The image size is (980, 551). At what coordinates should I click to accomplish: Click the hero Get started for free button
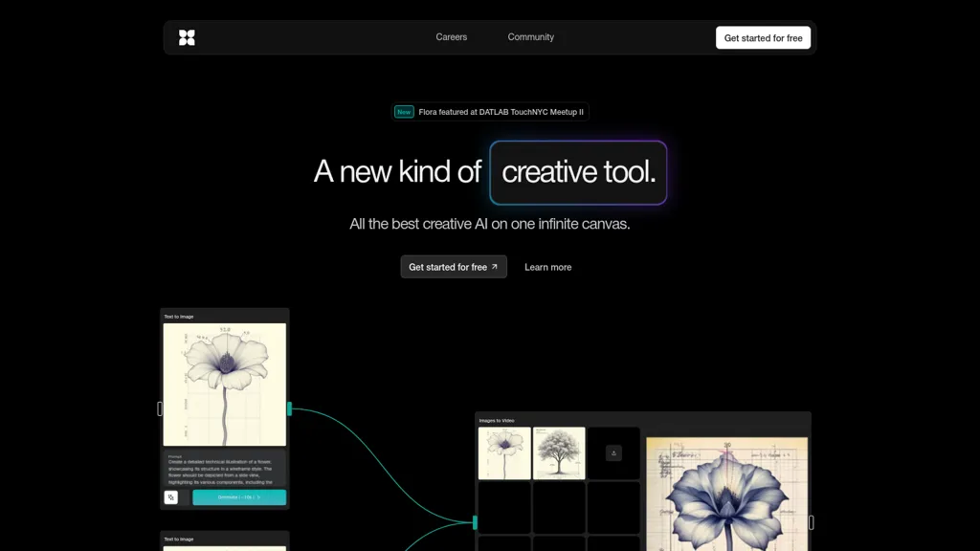[454, 267]
